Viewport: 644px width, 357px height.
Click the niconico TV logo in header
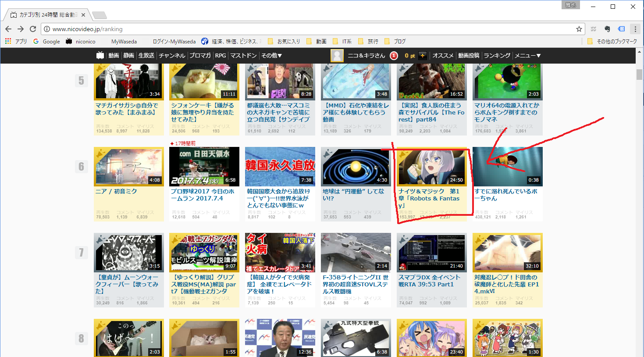click(x=100, y=55)
